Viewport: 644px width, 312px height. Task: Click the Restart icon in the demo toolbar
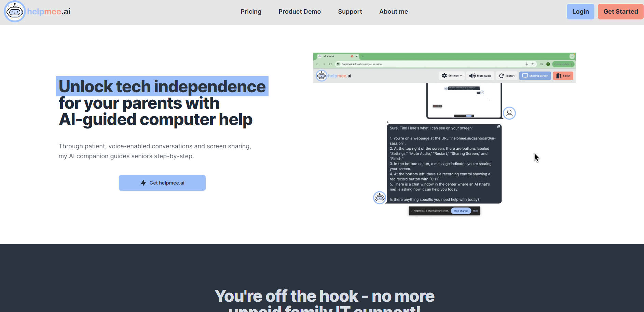[x=502, y=76]
